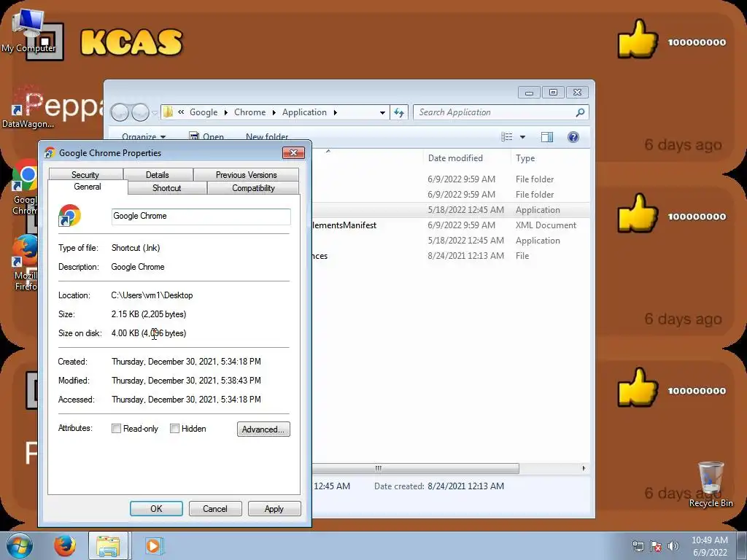Viewport: 747px width, 560px height.
Task: Select the 8/24/2021 12:13 AM File row
Action: pos(451,256)
